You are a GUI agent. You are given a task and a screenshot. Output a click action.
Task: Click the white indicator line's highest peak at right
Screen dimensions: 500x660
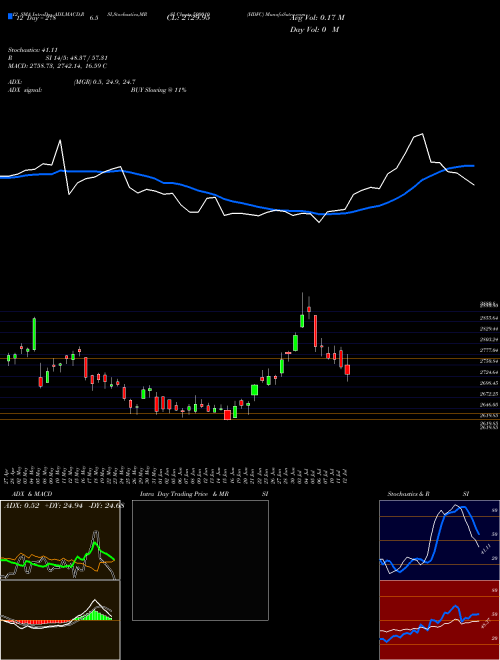422,134
